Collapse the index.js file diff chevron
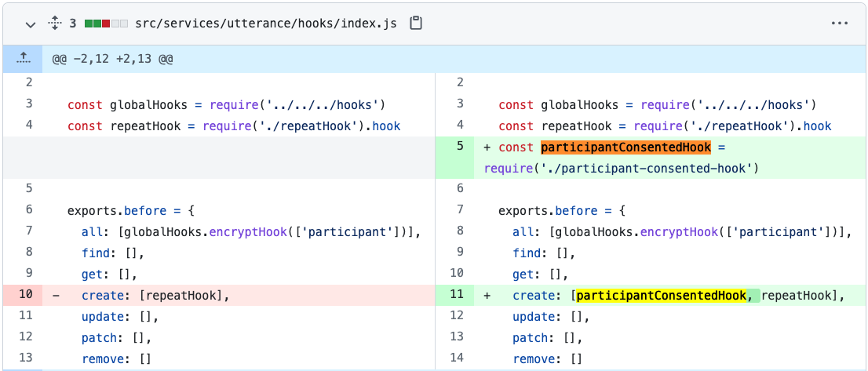 click(x=31, y=24)
